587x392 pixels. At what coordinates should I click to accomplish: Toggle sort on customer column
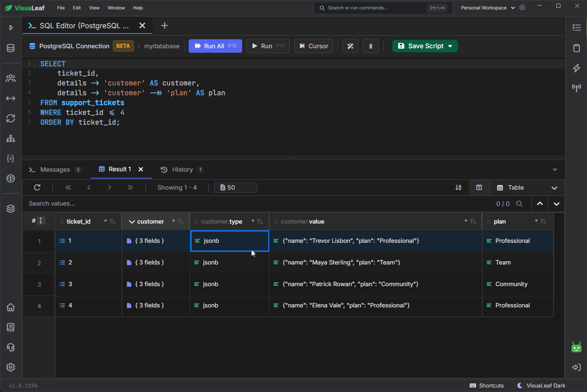[180, 222]
